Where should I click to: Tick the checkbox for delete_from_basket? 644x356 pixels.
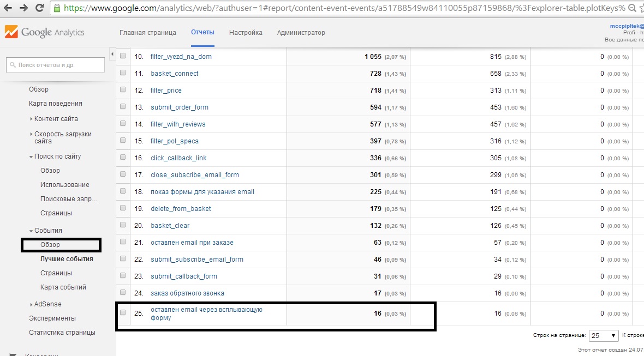coord(123,208)
